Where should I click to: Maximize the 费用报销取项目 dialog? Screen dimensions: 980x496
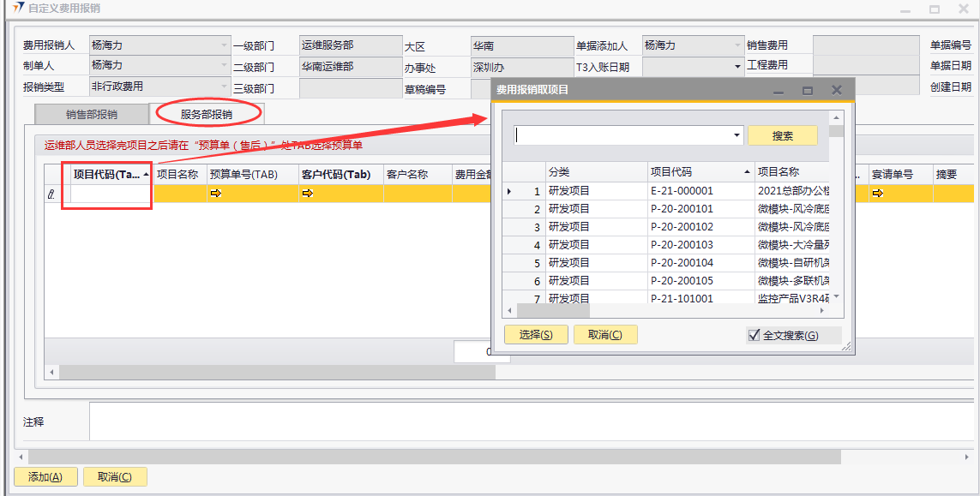click(x=807, y=90)
